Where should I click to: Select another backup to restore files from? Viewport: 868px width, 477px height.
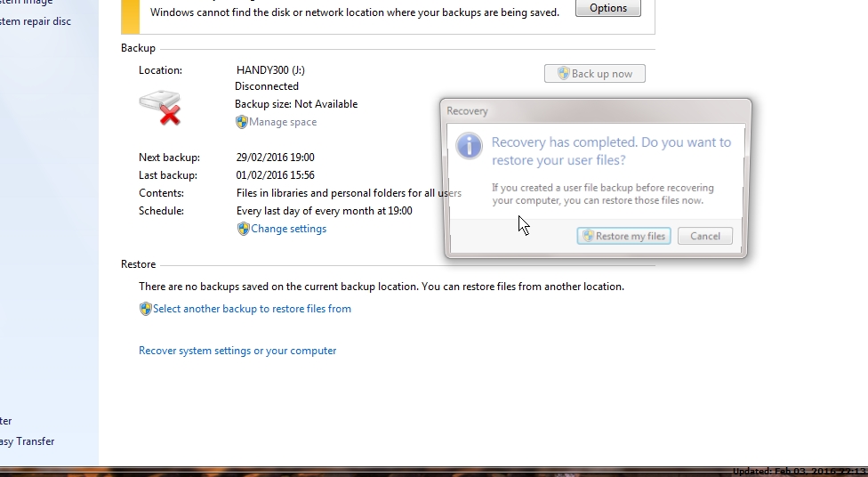tap(252, 309)
